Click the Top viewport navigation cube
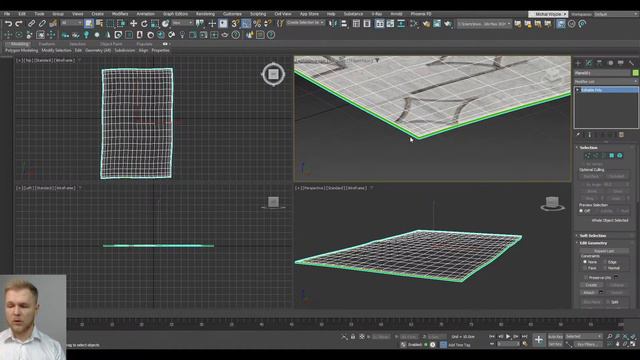 click(273, 74)
